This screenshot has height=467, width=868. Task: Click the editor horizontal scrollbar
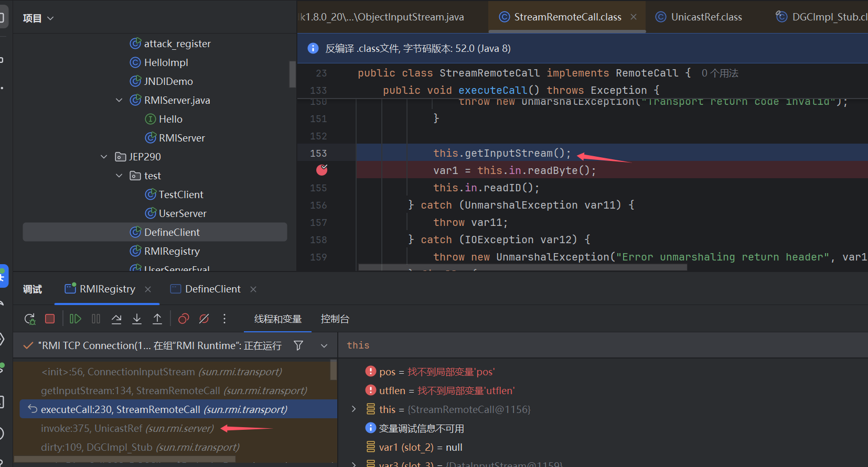click(522, 267)
